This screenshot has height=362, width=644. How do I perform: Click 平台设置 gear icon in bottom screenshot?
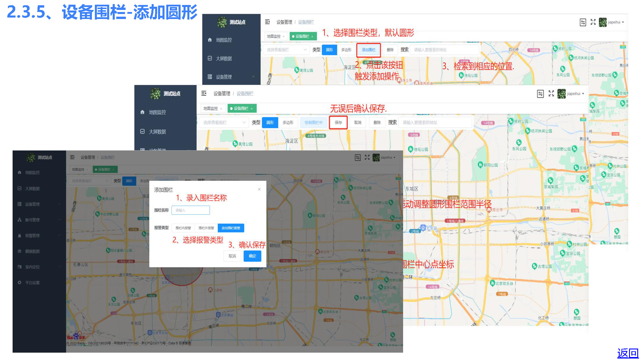[x=19, y=282]
